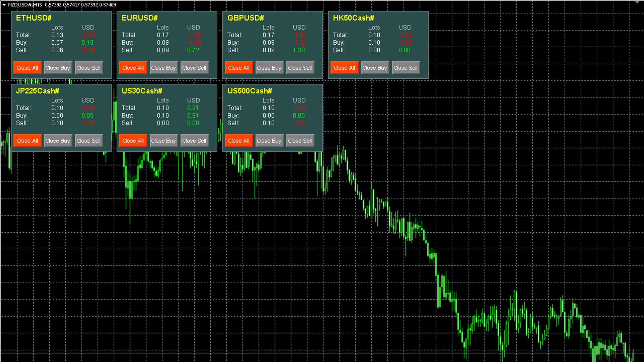Hit Close All for GBPUSD#

[238, 68]
